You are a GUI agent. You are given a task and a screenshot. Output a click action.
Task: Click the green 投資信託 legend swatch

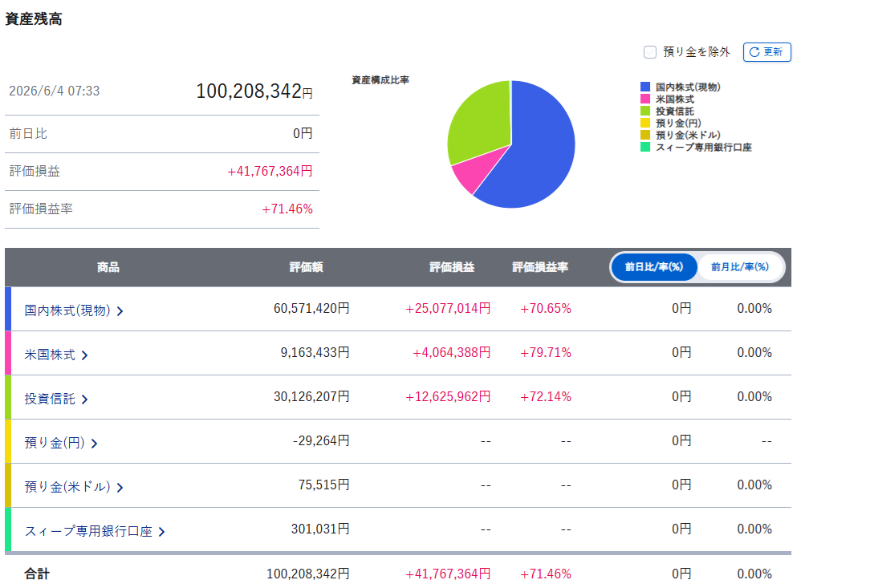645,111
